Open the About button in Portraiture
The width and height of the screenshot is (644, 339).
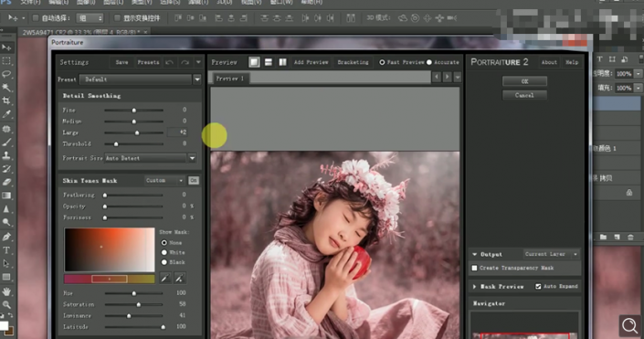pos(549,62)
